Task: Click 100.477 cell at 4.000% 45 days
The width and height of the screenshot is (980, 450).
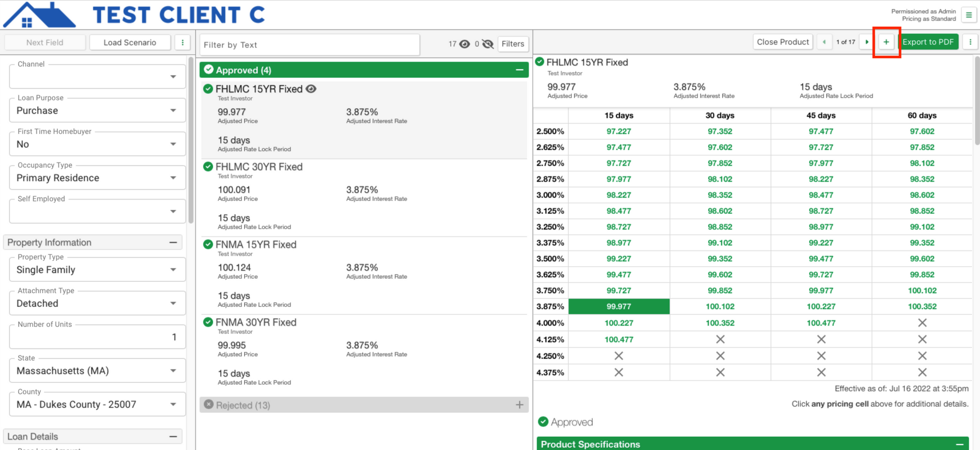Action: [821, 323]
